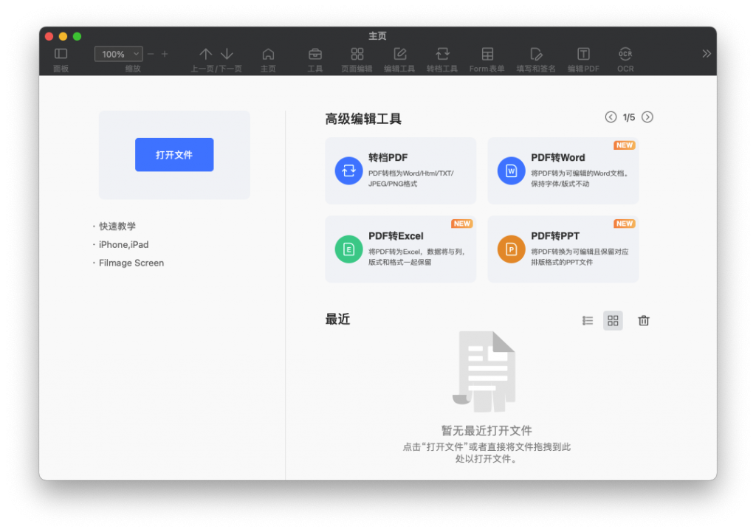Image resolution: width=756 pixels, height=532 pixels.
Task: Click the orange PPT P round icon
Action: click(x=511, y=249)
